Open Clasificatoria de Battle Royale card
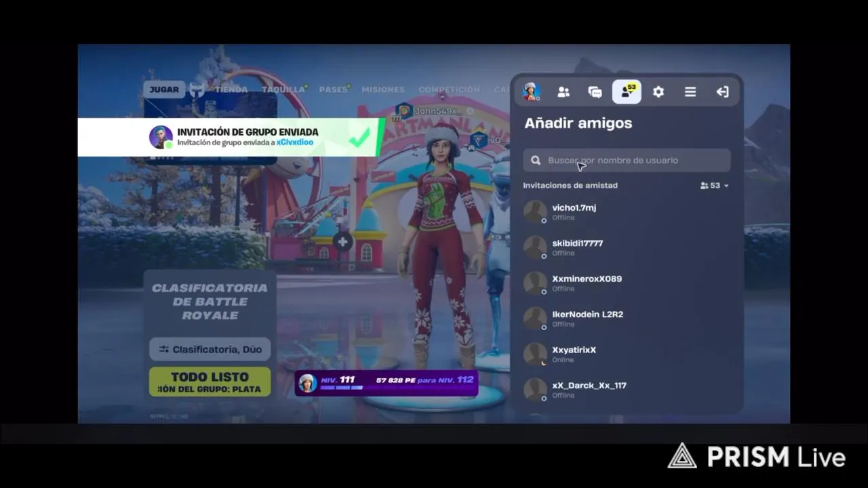 click(x=210, y=302)
